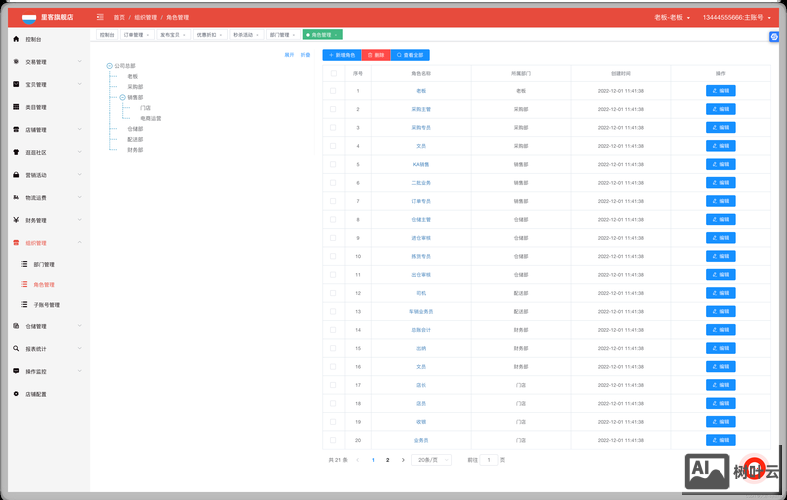Click the 子账号管理 list icon

pyautogui.click(x=25, y=305)
